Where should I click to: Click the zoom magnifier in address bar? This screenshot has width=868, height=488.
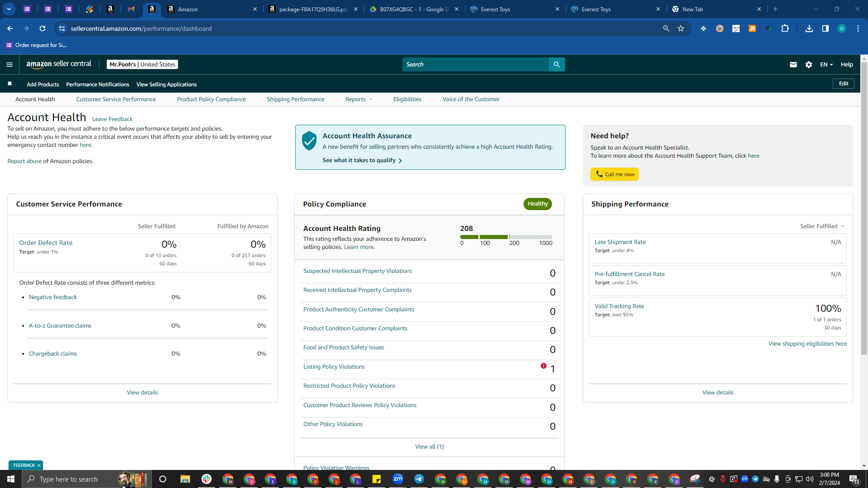click(x=666, y=28)
